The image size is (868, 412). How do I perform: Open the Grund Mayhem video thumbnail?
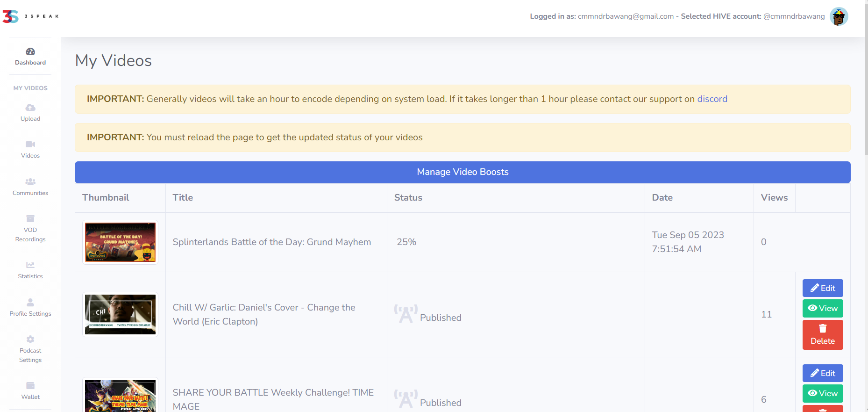click(x=120, y=242)
